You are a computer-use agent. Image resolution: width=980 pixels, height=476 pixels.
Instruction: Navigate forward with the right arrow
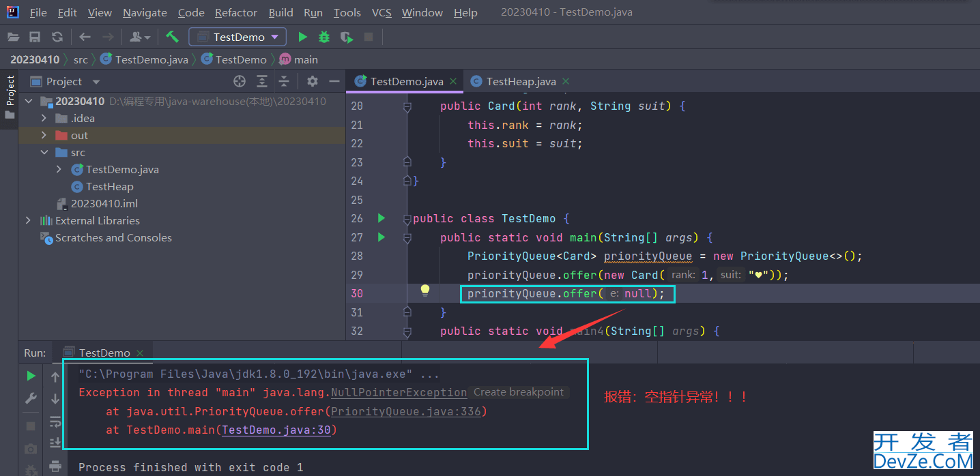tap(108, 37)
